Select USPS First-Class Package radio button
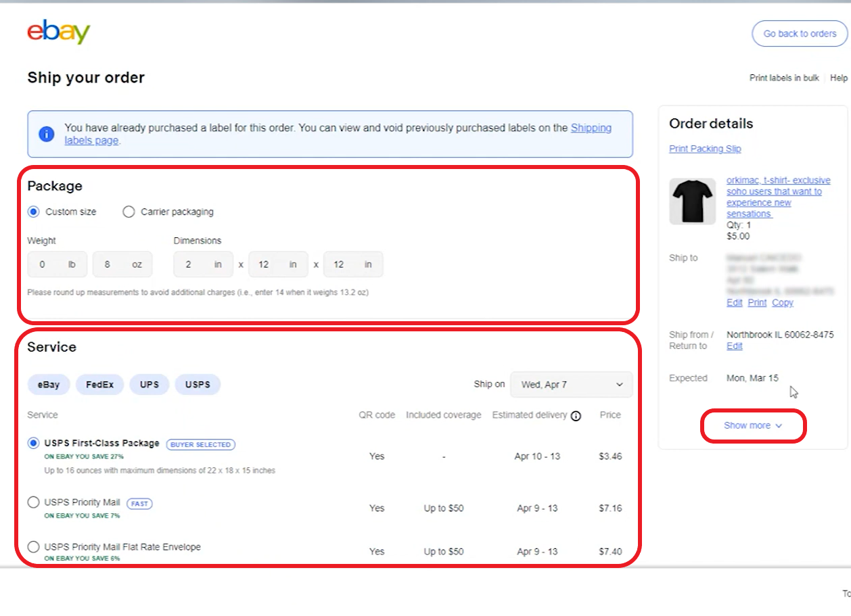851x616 pixels. (34, 443)
